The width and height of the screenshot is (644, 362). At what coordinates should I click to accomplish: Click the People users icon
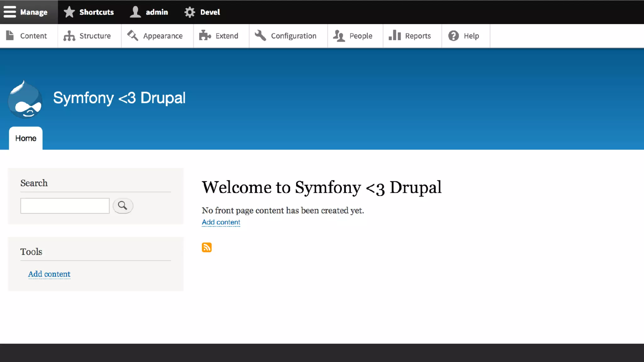pos(339,36)
